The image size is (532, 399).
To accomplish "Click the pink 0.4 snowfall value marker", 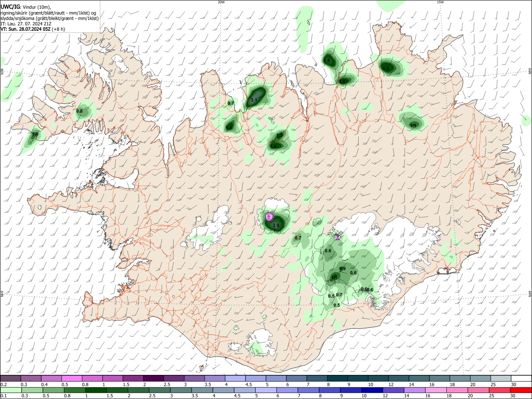I will 337,237.
